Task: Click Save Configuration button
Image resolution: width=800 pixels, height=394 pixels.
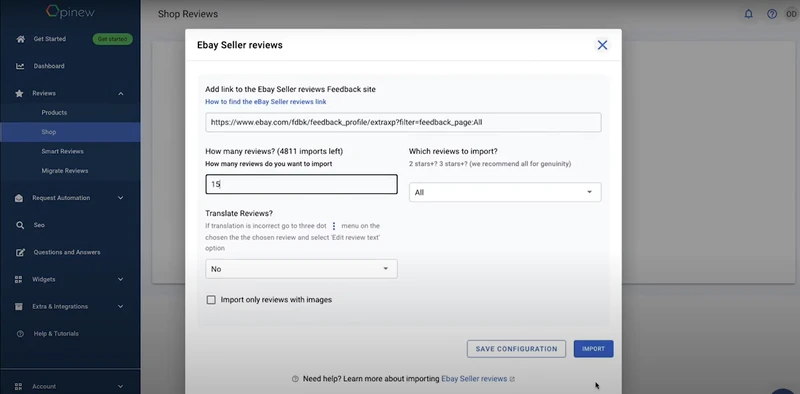Action: click(x=516, y=349)
